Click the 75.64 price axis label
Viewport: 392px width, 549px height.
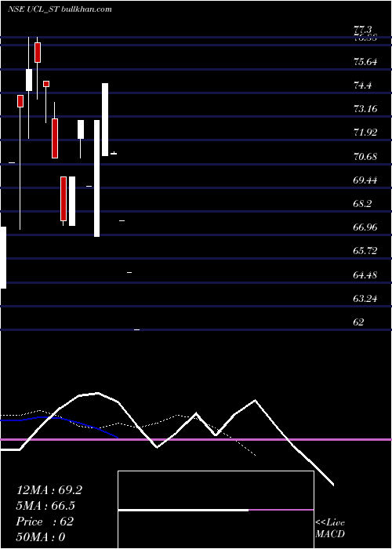click(365, 62)
